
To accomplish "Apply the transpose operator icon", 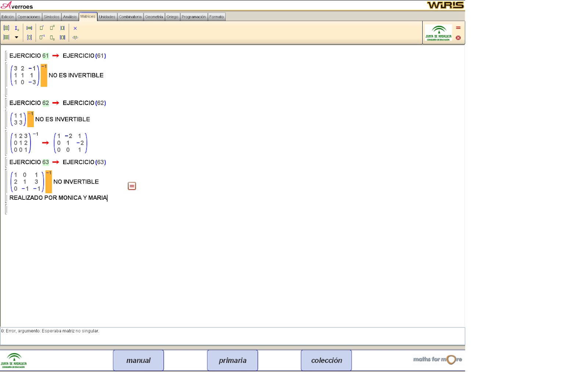I will pyautogui.click(x=42, y=28).
